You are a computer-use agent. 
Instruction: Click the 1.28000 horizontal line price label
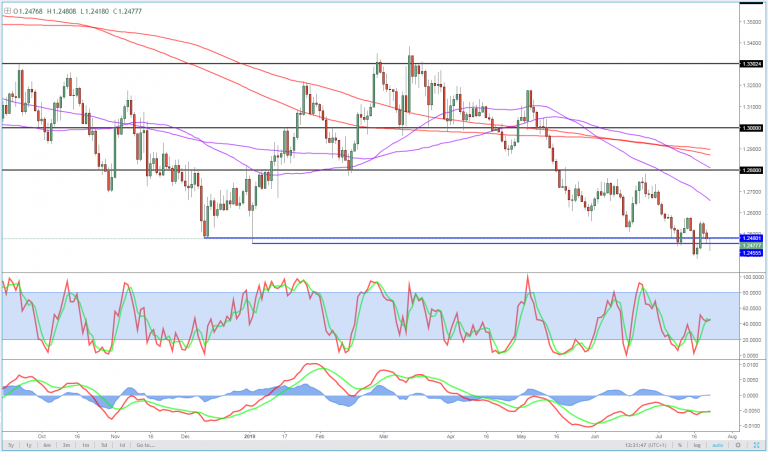point(751,170)
